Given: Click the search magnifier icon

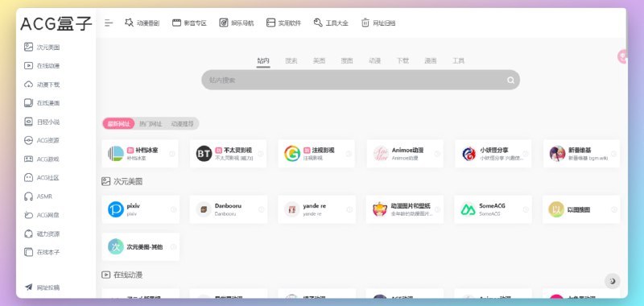Looking at the screenshot, I should (x=510, y=80).
